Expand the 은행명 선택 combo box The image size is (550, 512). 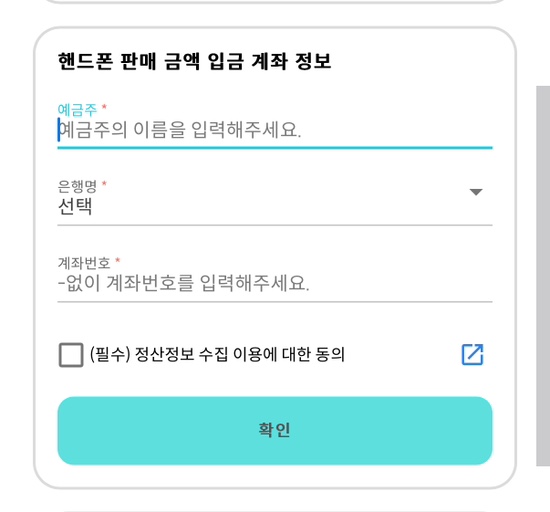275,202
